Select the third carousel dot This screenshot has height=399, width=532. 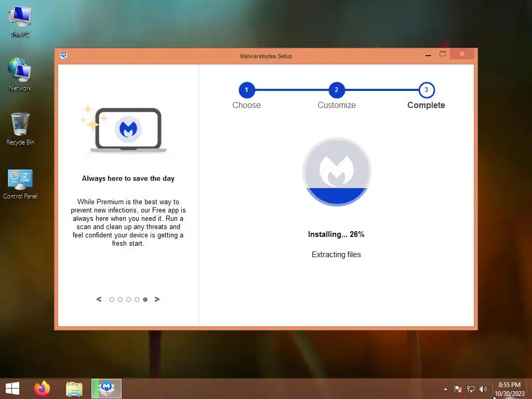pyautogui.click(x=129, y=300)
